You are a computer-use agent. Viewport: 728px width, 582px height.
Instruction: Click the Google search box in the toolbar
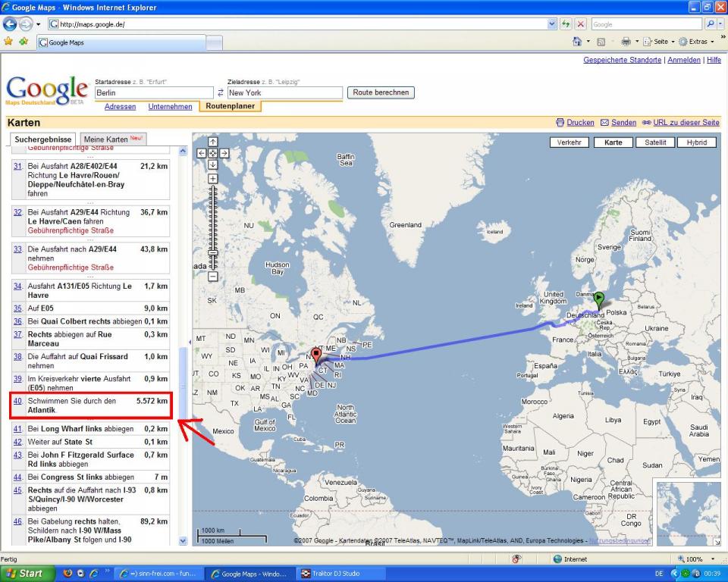[646, 24]
